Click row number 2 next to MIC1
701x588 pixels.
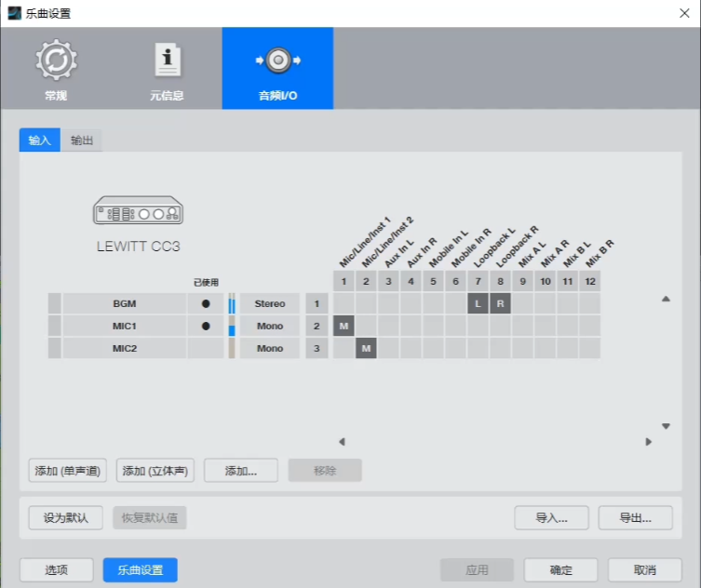point(317,327)
